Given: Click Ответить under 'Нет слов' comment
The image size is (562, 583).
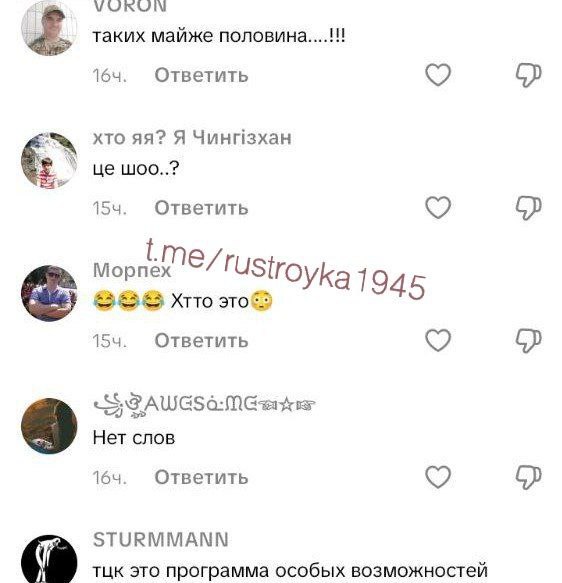Looking at the screenshot, I should 201,477.
